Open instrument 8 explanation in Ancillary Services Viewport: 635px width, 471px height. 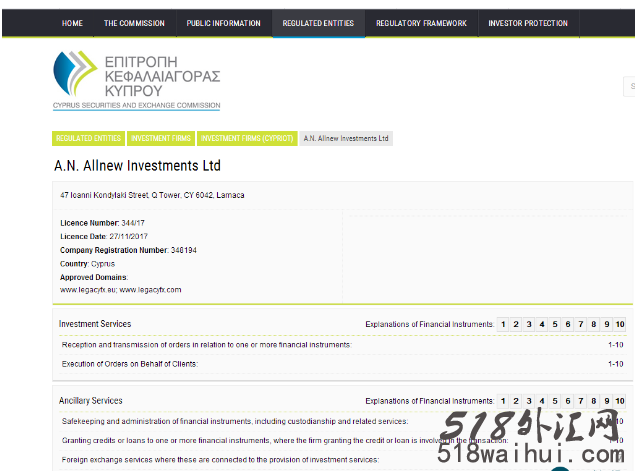click(x=594, y=401)
